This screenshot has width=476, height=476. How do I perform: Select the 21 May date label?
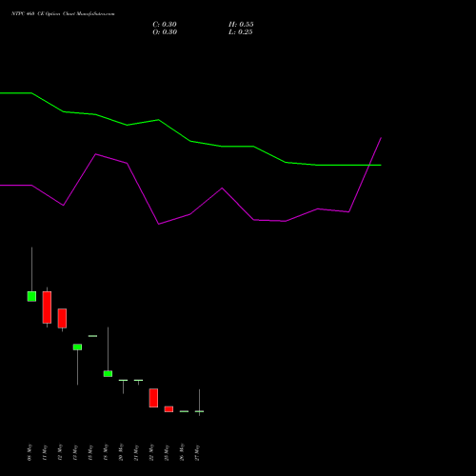click(x=136, y=452)
